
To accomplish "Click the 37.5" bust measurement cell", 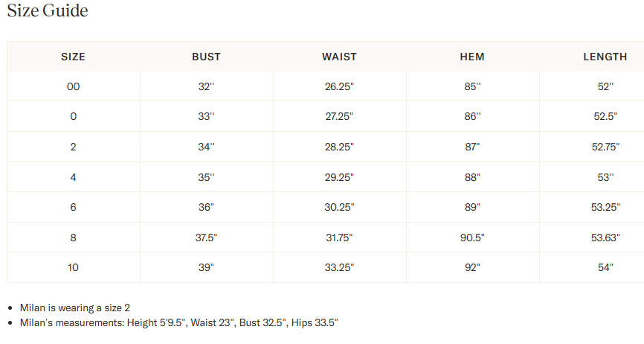I will [x=206, y=238].
